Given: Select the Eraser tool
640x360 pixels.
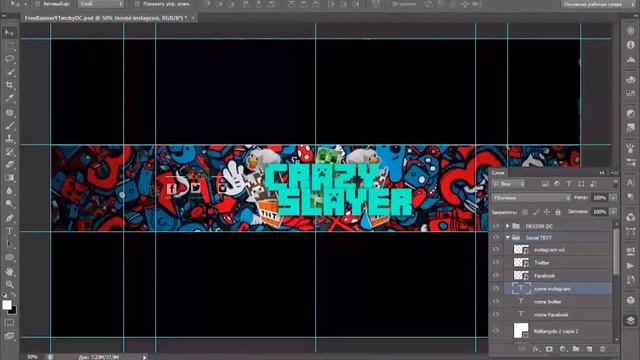Looking at the screenshot, I should tap(10, 165).
